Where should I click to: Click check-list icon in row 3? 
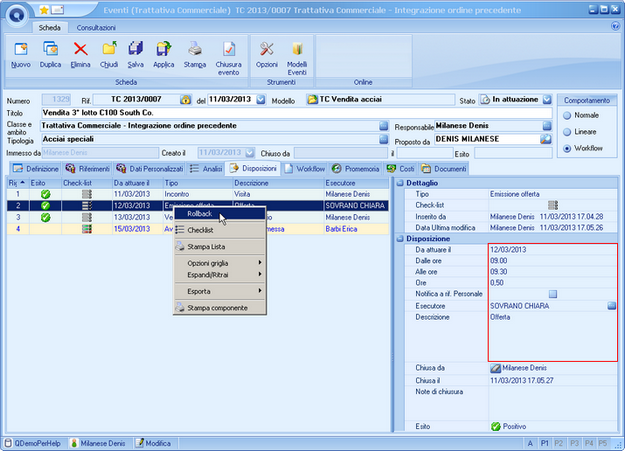click(x=86, y=217)
